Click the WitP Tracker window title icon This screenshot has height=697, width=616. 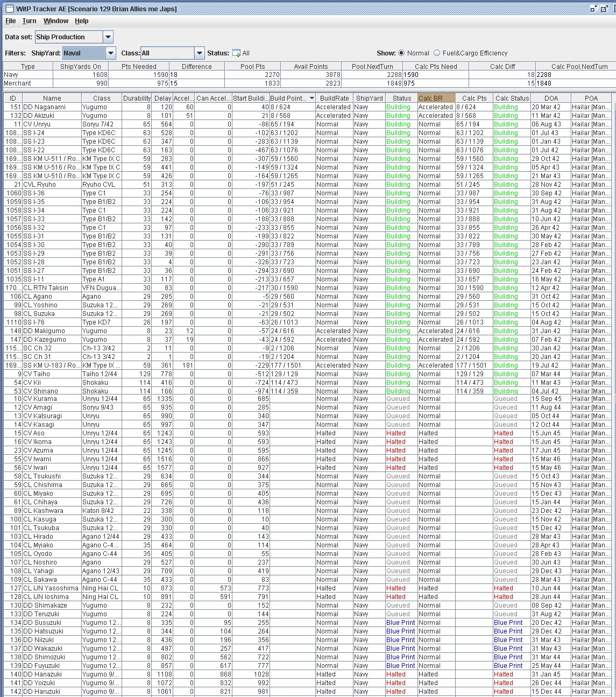9,9
